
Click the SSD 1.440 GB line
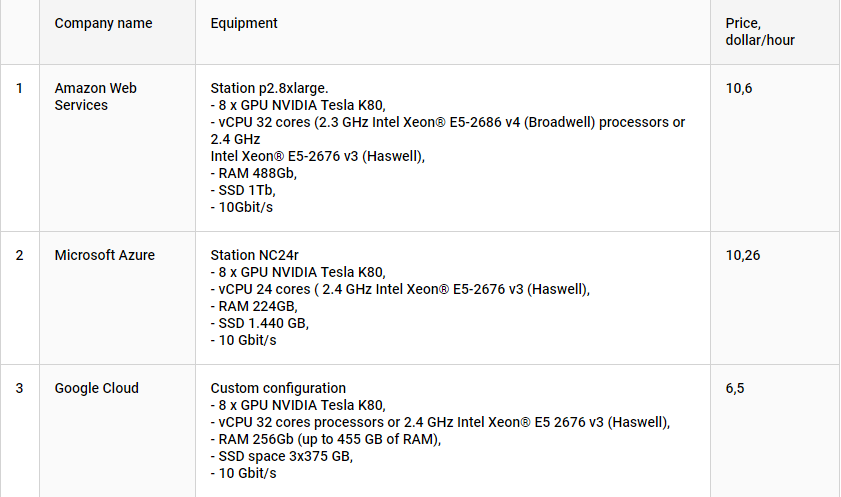pos(260,323)
